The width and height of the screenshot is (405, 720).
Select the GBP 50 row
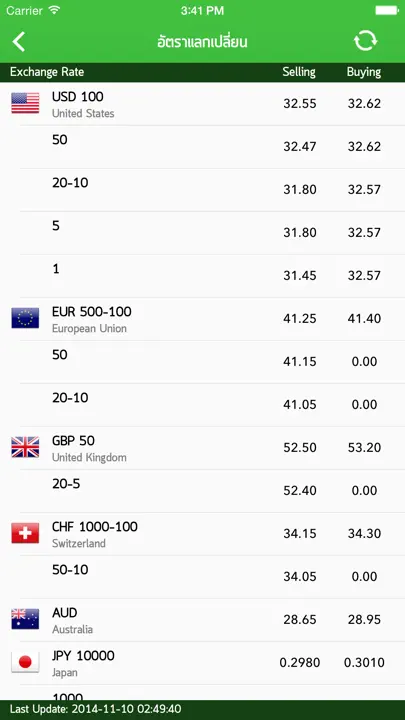202,448
